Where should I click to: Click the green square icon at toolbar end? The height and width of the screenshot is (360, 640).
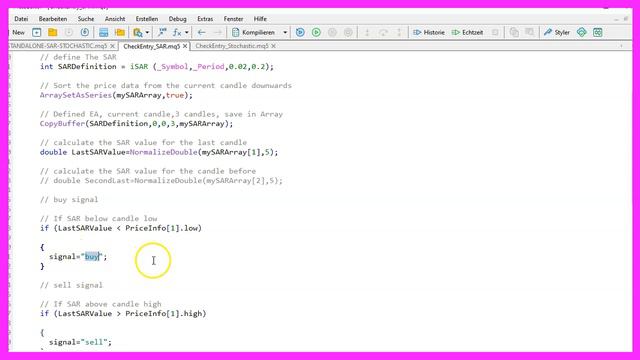[x=598, y=32]
